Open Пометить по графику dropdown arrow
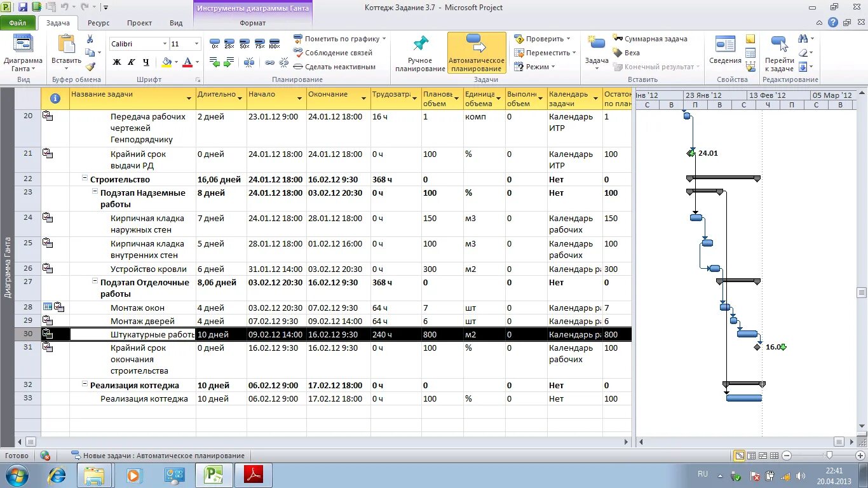Image resolution: width=868 pixels, height=488 pixels. [384, 39]
